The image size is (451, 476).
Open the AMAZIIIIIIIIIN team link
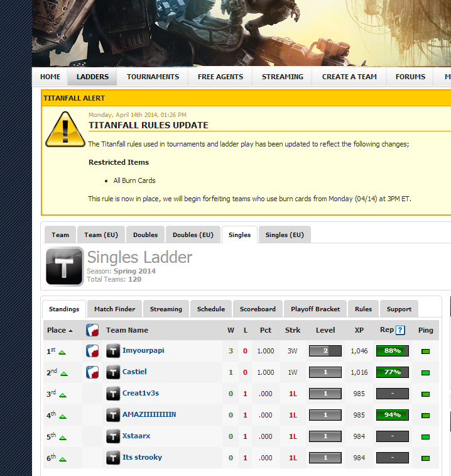coord(149,414)
